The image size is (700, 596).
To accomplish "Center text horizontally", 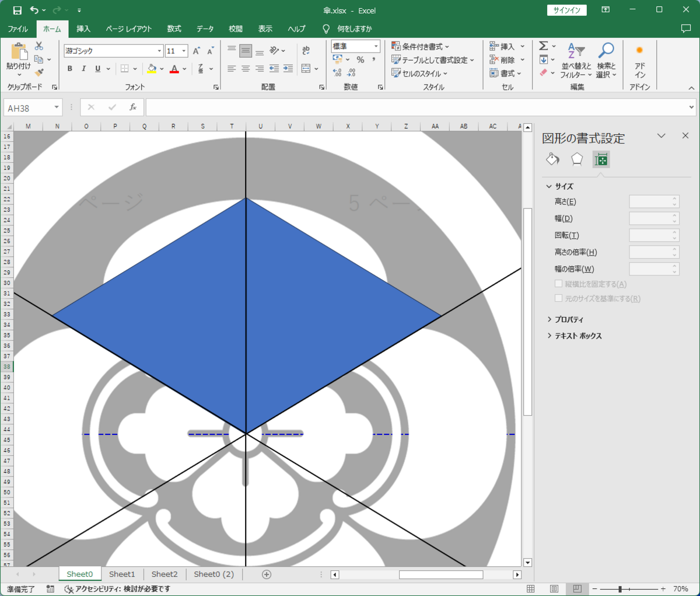I will point(246,68).
